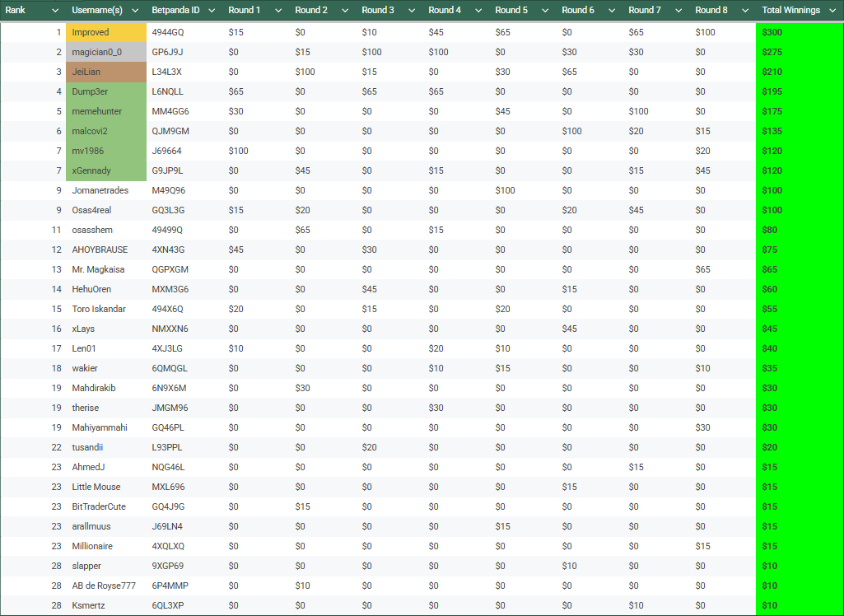Open the Round 6 column chevron

point(611,11)
